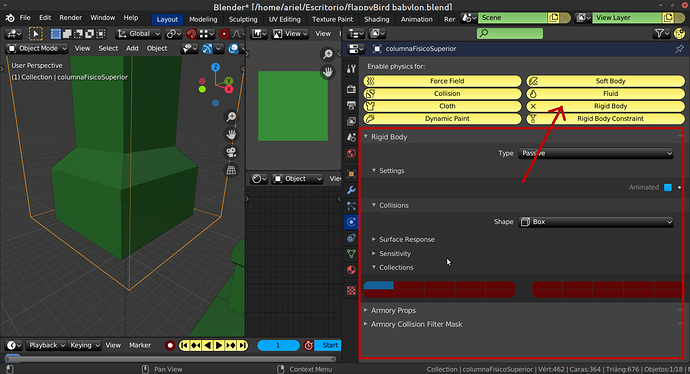Open the View Layer properties tab

[351, 121]
